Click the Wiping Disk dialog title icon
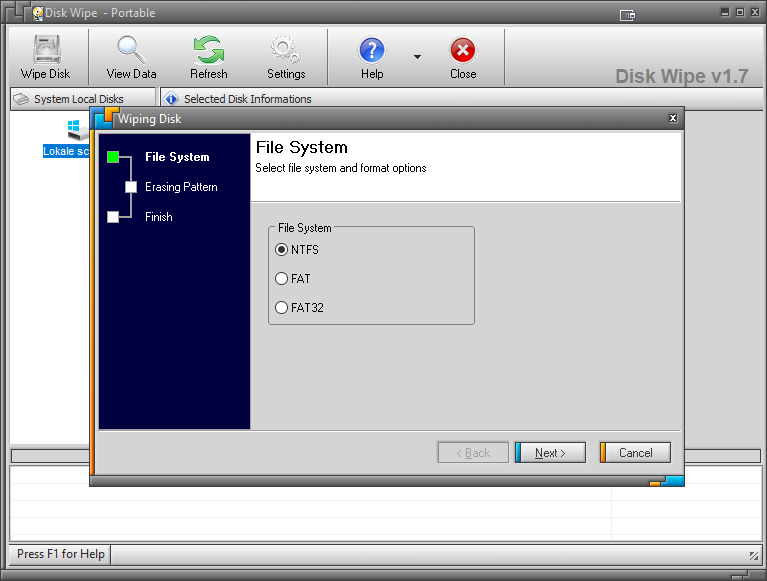Screen dimensions: 767x581 click(x=104, y=118)
